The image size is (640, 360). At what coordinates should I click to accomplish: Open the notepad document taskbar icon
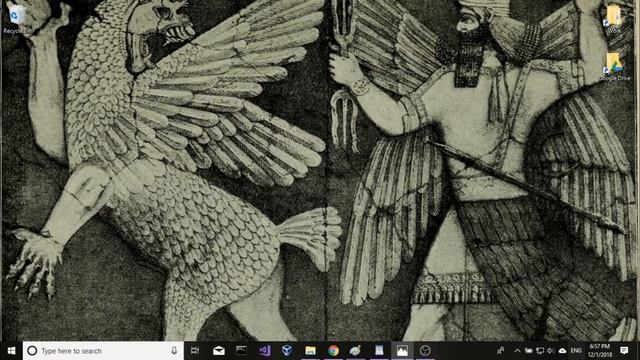(x=379, y=351)
